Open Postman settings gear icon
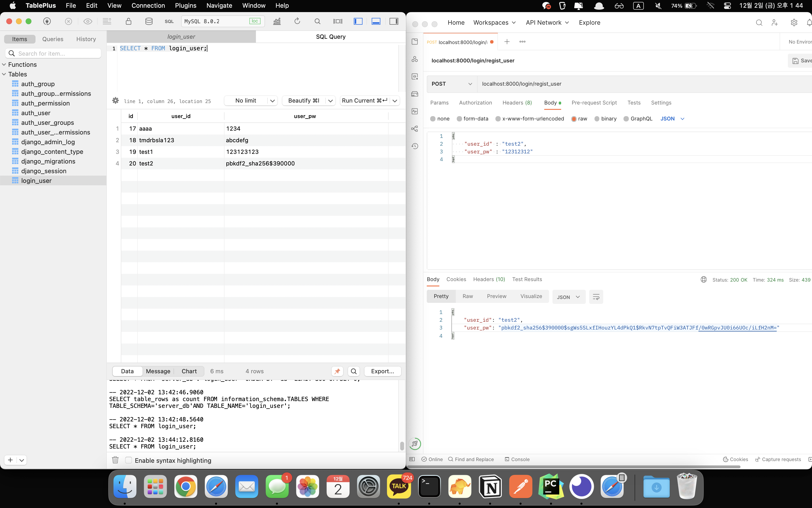Viewport: 812px width, 508px height. pyautogui.click(x=794, y=22)
